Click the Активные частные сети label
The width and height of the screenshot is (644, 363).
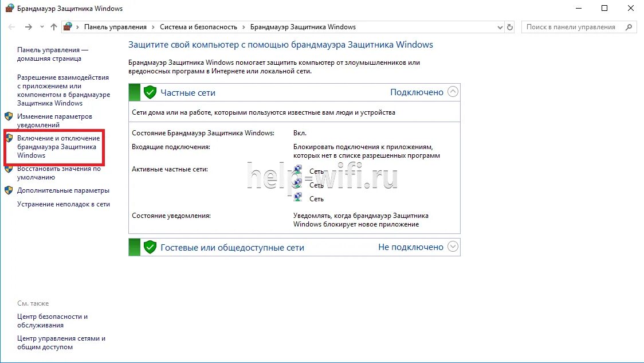170,169
